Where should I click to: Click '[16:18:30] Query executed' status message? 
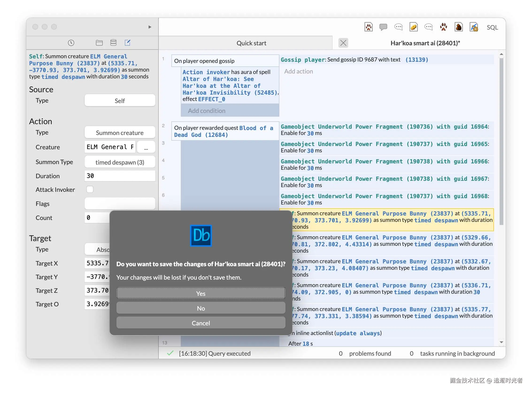(x=215, y=354)
